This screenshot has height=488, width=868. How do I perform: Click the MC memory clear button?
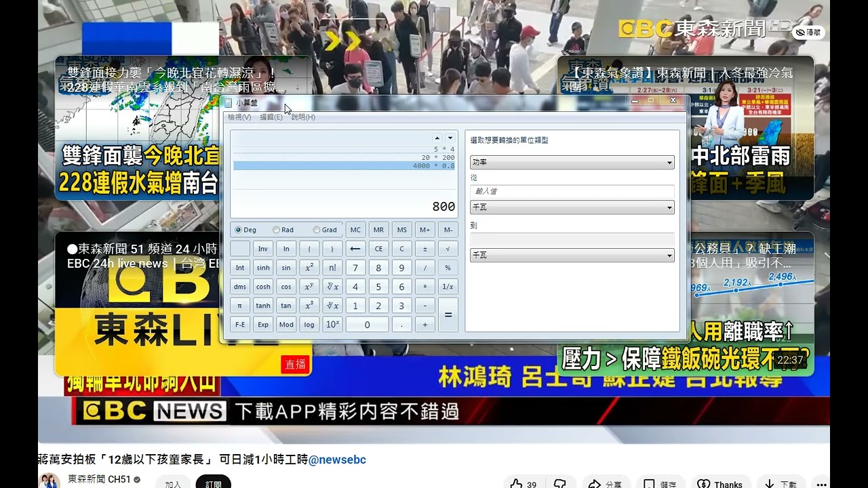(x=355, y=230)
